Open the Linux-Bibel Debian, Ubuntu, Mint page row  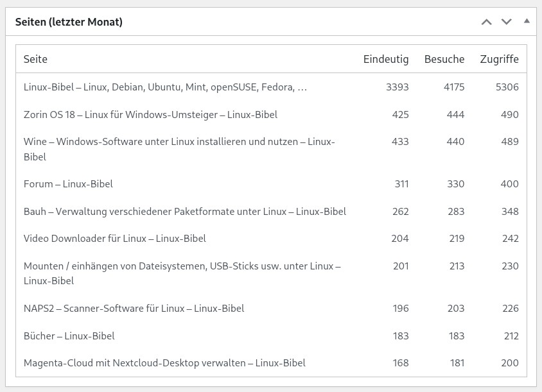pyautogui.click(x=165, y=87)
